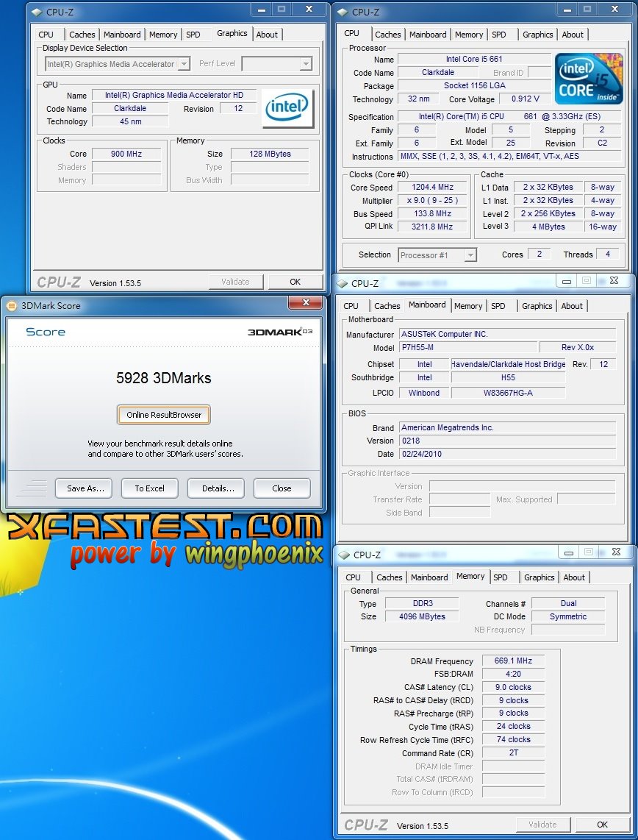Viewport: 638px width, 840px height.
Task: Click the processor Name value "Intel Core i5 661"
Action: 474,59
